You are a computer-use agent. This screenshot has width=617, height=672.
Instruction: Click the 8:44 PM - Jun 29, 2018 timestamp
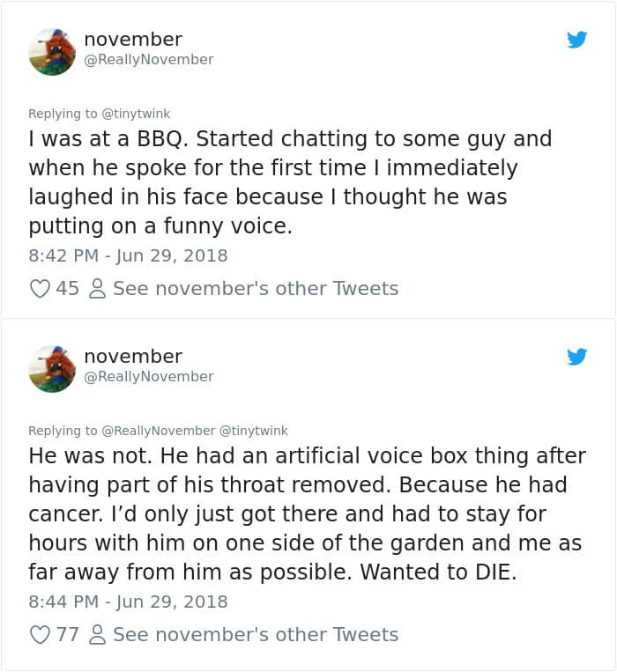click(128, 602)
